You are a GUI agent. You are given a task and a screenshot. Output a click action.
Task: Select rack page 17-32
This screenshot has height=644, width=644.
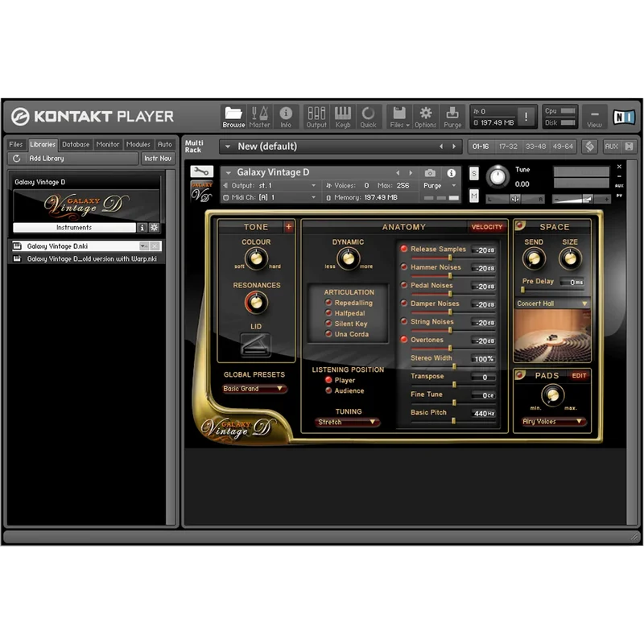508,147
